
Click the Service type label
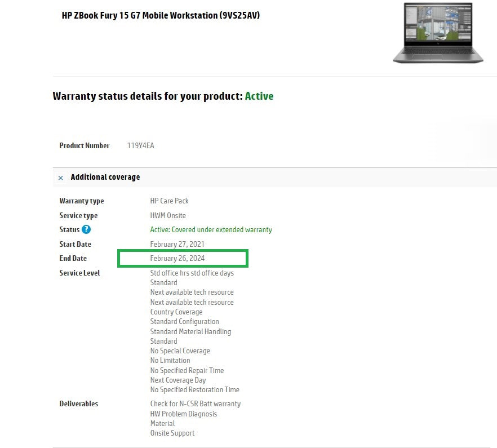(78, 216)
